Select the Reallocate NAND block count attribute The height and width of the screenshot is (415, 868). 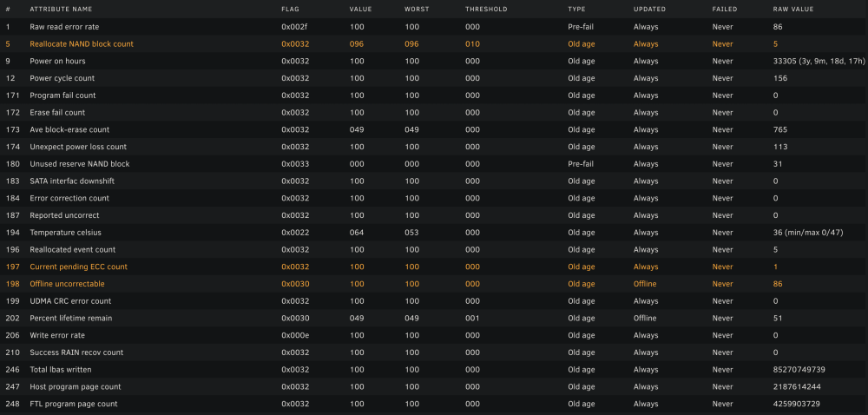[x=82, y=43]
